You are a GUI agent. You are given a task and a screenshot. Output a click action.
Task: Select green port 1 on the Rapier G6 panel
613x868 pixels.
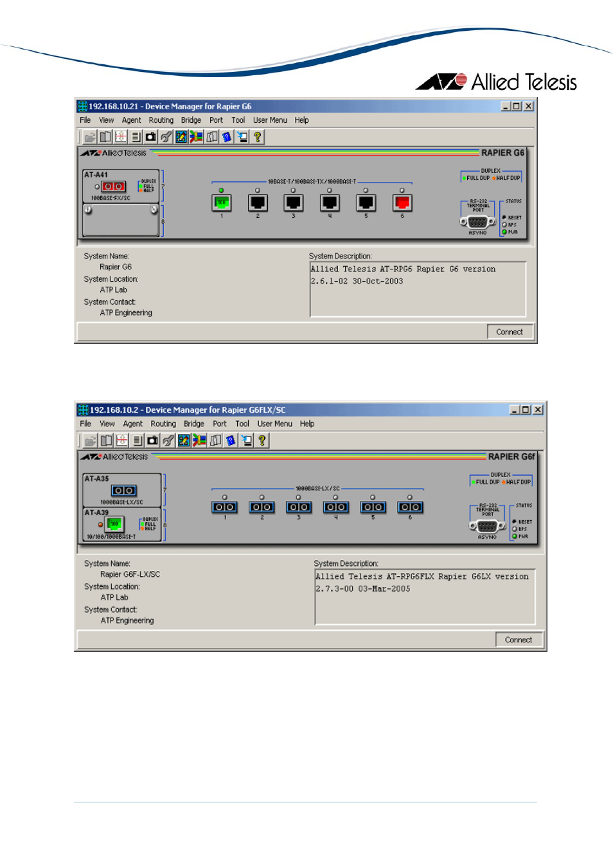coord(221,203)
